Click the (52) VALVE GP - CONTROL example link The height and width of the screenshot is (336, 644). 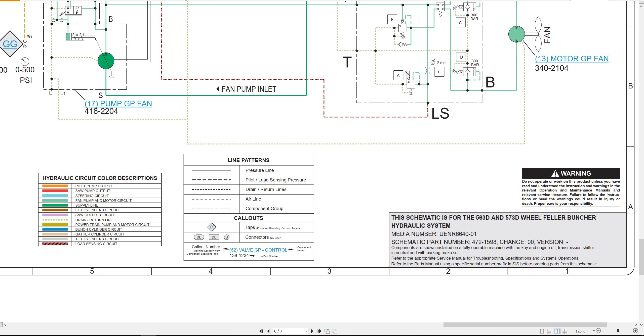point(258,250)
